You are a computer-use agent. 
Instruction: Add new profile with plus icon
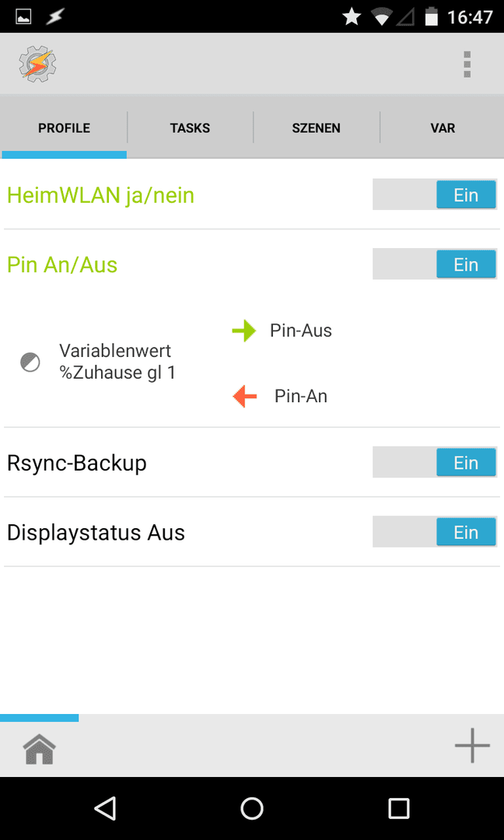coord(472,745)
